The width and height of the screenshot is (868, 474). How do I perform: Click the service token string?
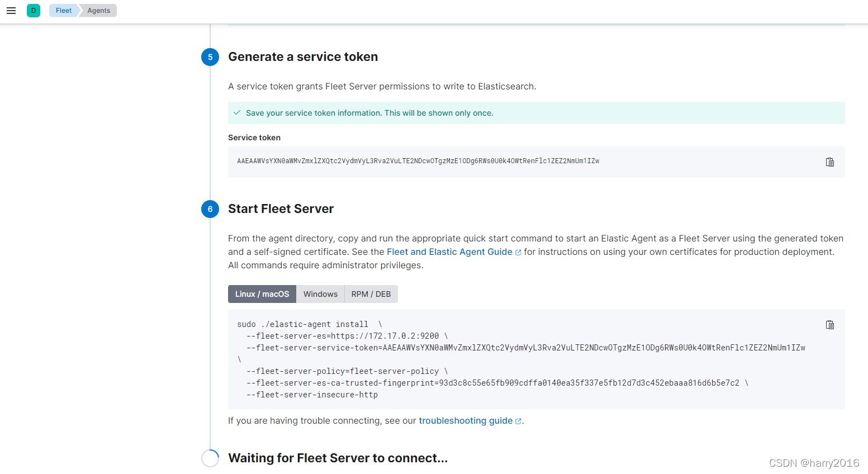click(x=418, y=161)
